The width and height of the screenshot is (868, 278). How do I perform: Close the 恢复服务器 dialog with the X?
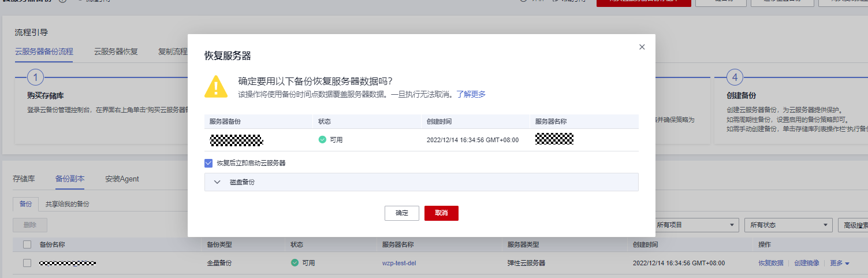(642, 47)
